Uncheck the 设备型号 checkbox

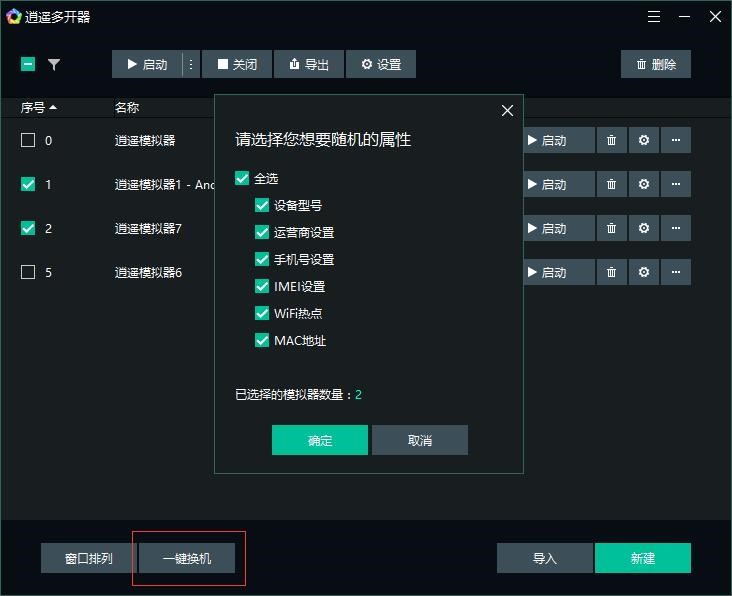pos(262,205)
